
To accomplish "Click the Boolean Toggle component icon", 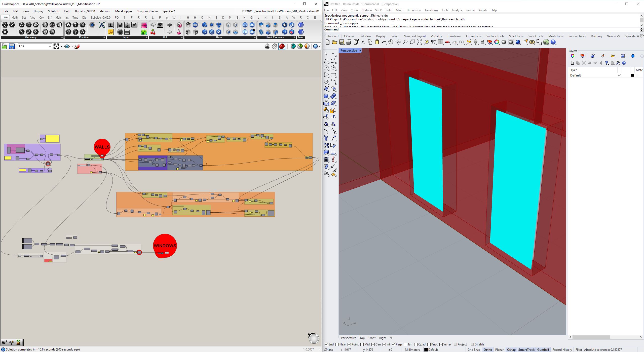I will point(120,25).
